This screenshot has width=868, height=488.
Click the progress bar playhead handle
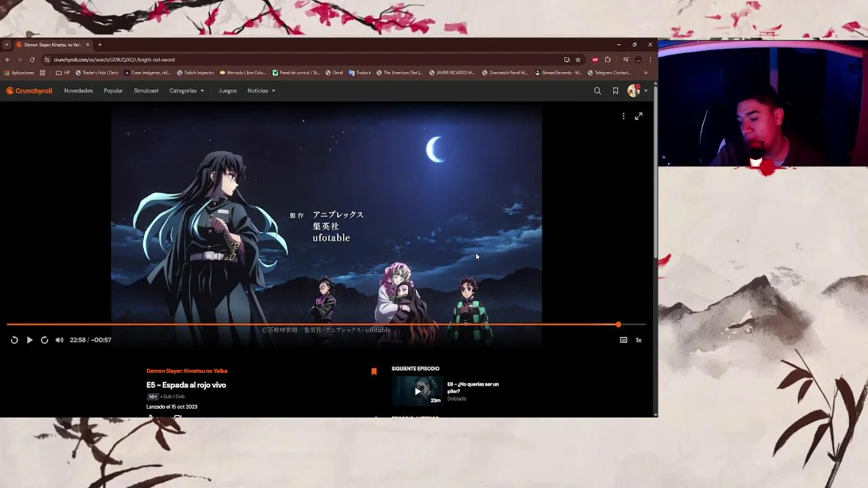coord(618,325)
